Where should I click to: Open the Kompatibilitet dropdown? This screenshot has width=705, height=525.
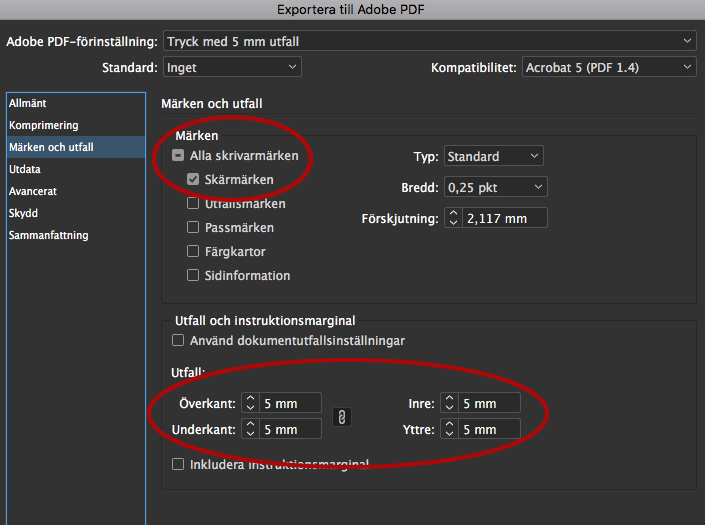609,67
